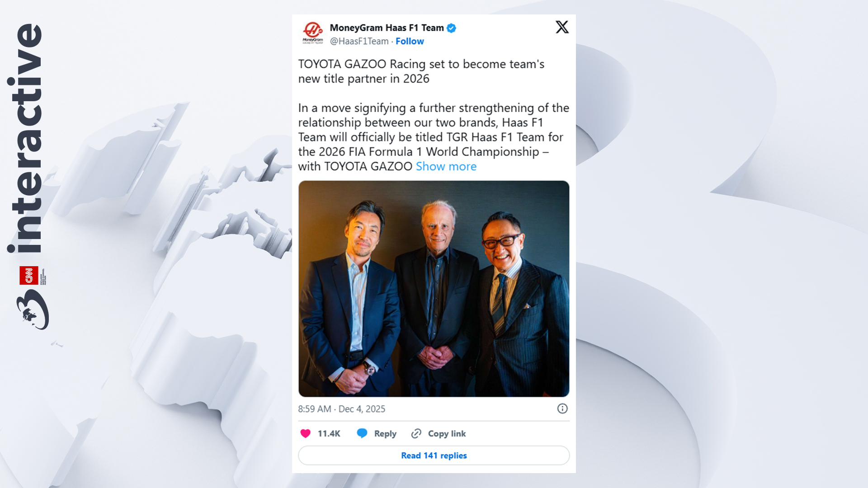Like the tweet with heart icon

coord(306,433)
